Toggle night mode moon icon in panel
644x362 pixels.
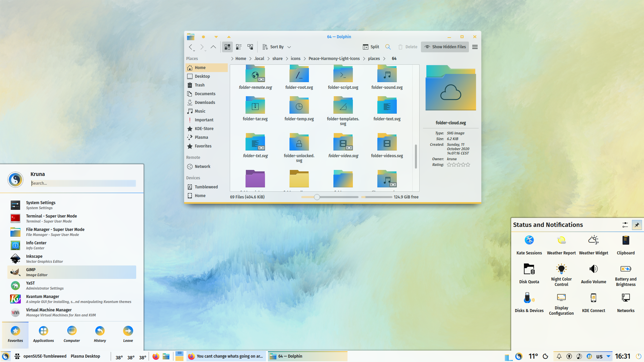click(545, 356)
